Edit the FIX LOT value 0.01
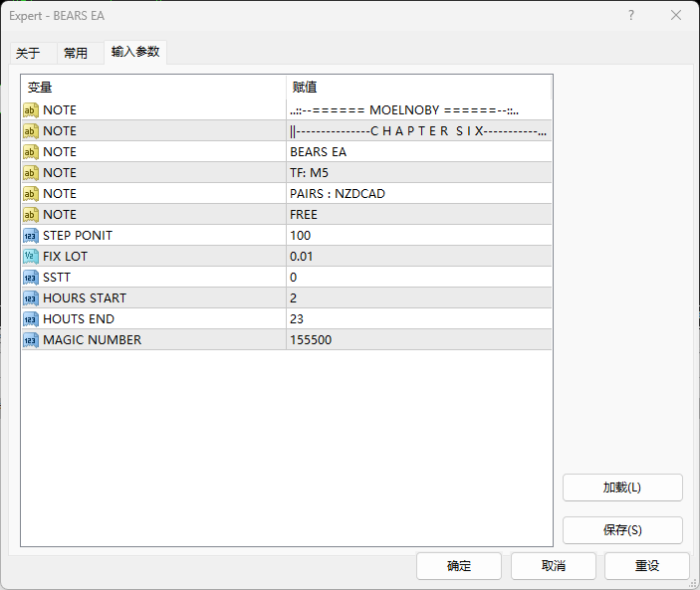 tap(419, 257)
